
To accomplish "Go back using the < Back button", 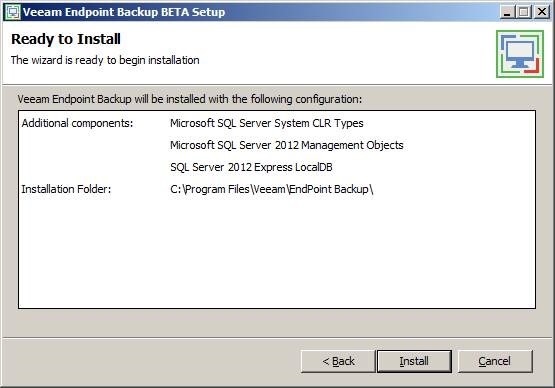I will [338, 361].
